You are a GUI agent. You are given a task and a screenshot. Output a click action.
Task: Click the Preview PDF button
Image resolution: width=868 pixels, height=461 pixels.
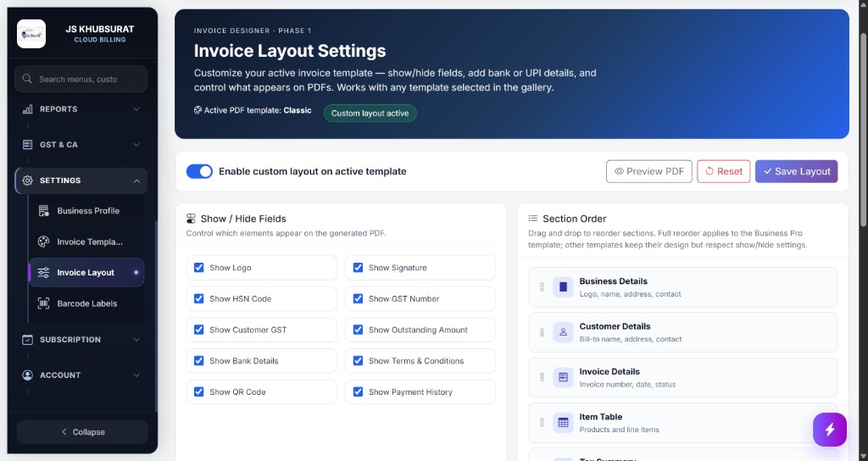(x=648, y=171)
